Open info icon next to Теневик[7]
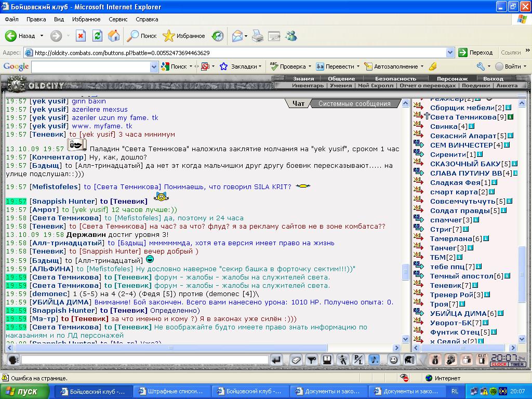 (475, 285)
